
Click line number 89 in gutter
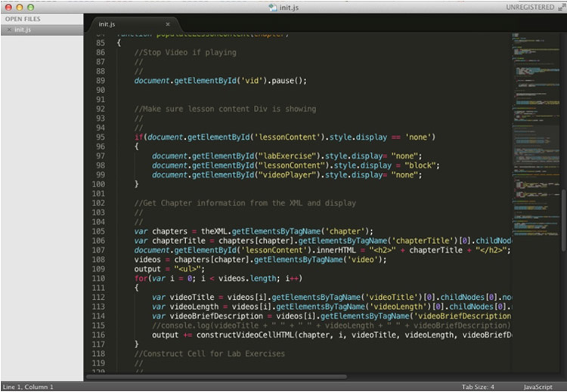tap(101, 81)
